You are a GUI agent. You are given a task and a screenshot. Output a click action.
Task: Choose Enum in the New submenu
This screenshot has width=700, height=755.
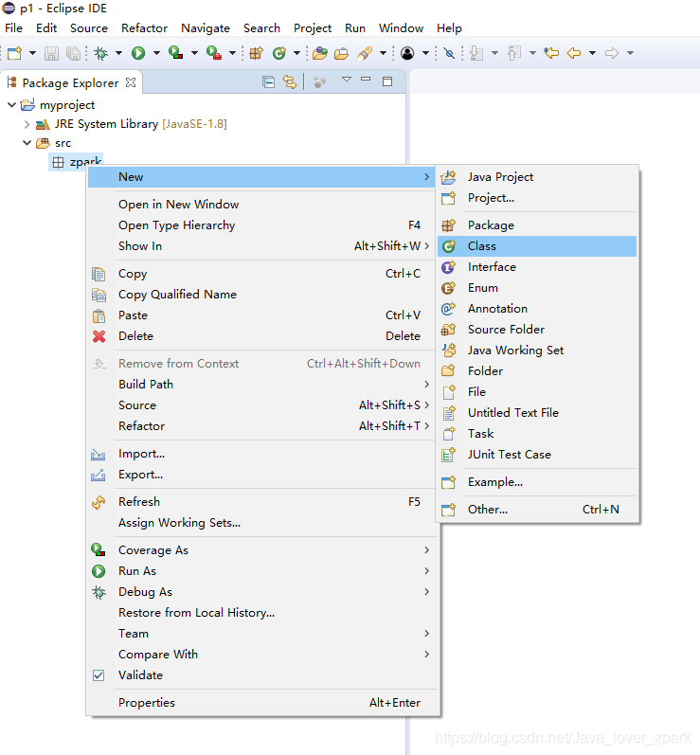click(537, 288)
